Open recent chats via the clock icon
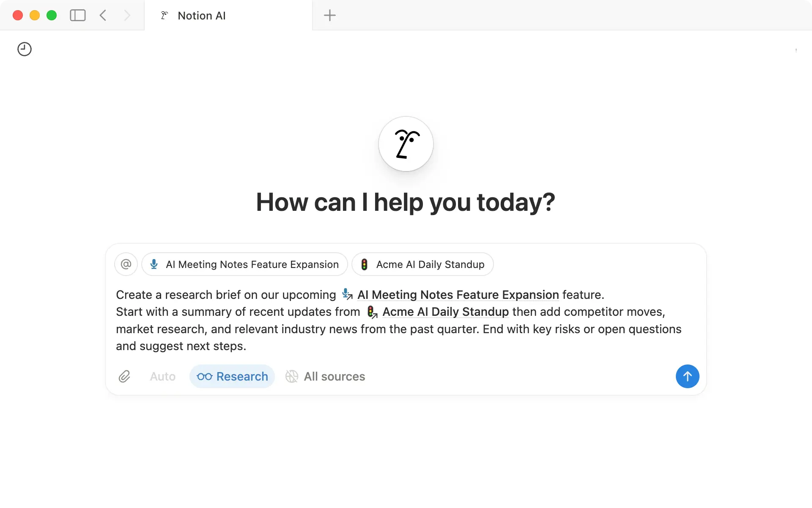This screenshot has width=812, height=508. click(24, 49)
